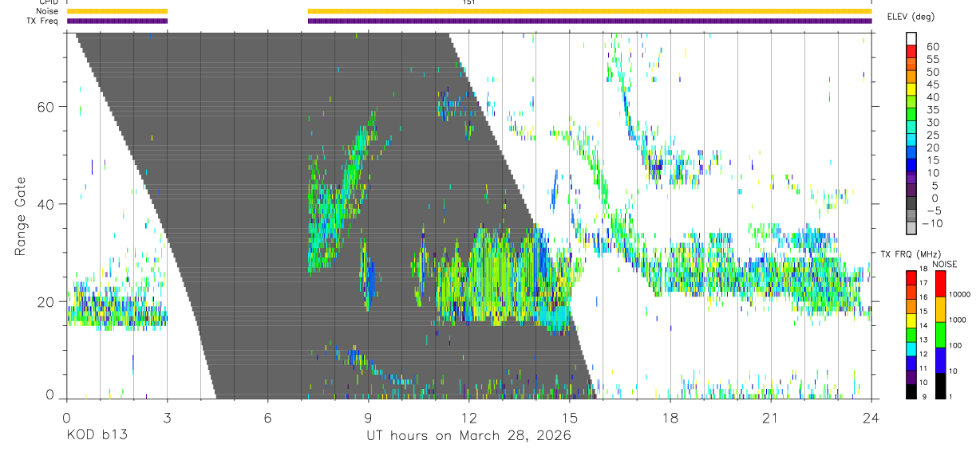Click the 'Noise' row label at top left
The image size is (980, 452).
(47, 11)
